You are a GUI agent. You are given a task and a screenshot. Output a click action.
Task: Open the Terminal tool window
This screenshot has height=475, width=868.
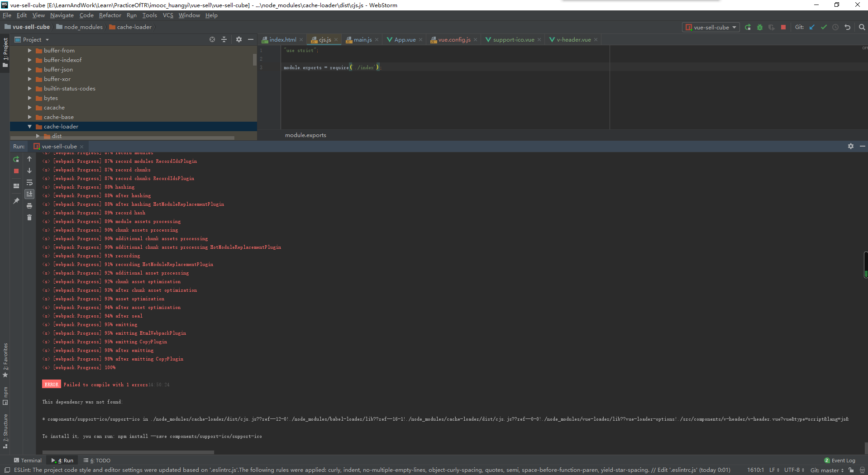tap(28, 461)
